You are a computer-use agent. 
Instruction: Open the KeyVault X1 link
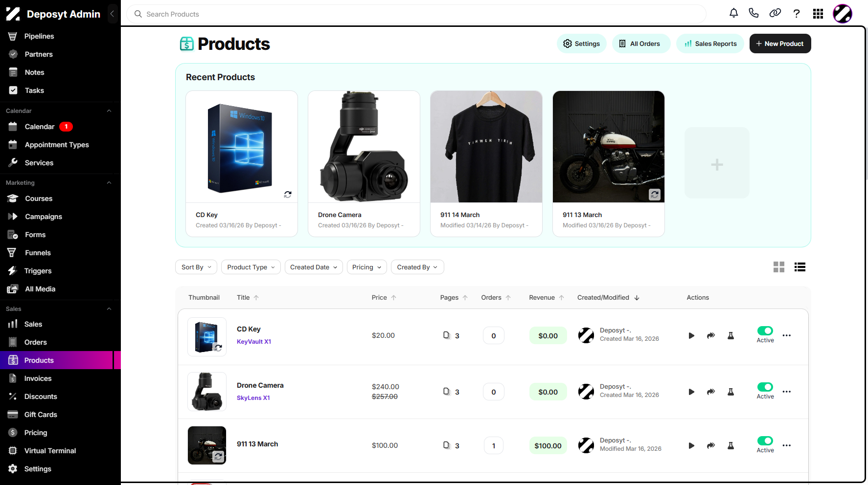point(254,342)
